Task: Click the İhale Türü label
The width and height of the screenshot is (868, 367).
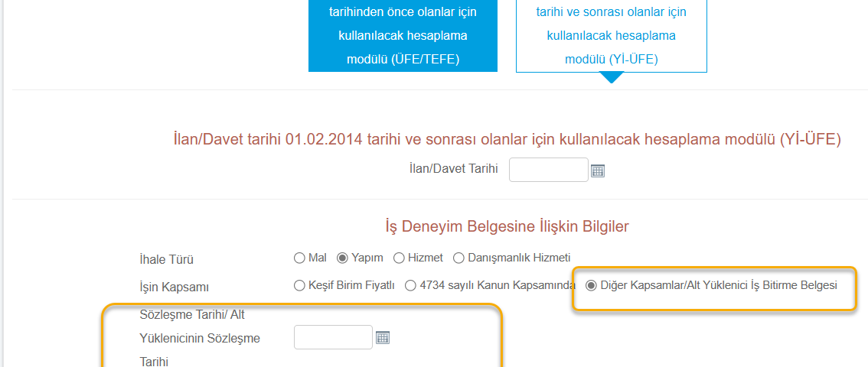Action: point(166,258)
